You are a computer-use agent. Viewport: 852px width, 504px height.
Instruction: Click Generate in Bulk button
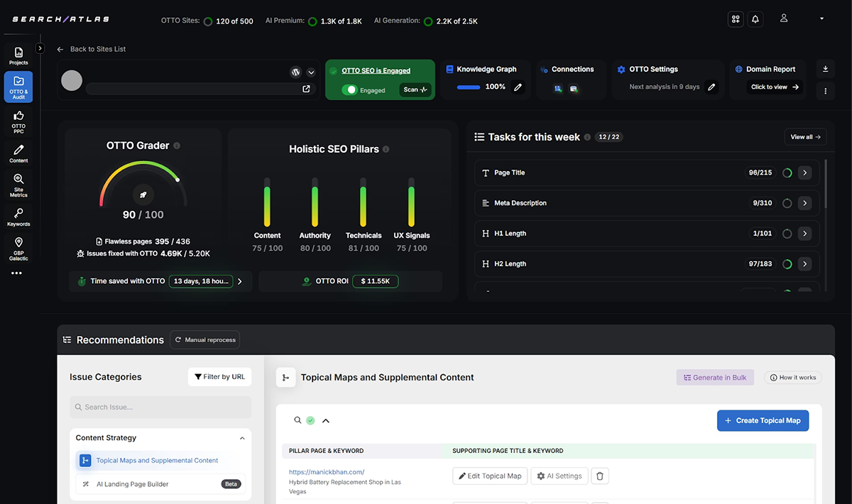[716, 378]
